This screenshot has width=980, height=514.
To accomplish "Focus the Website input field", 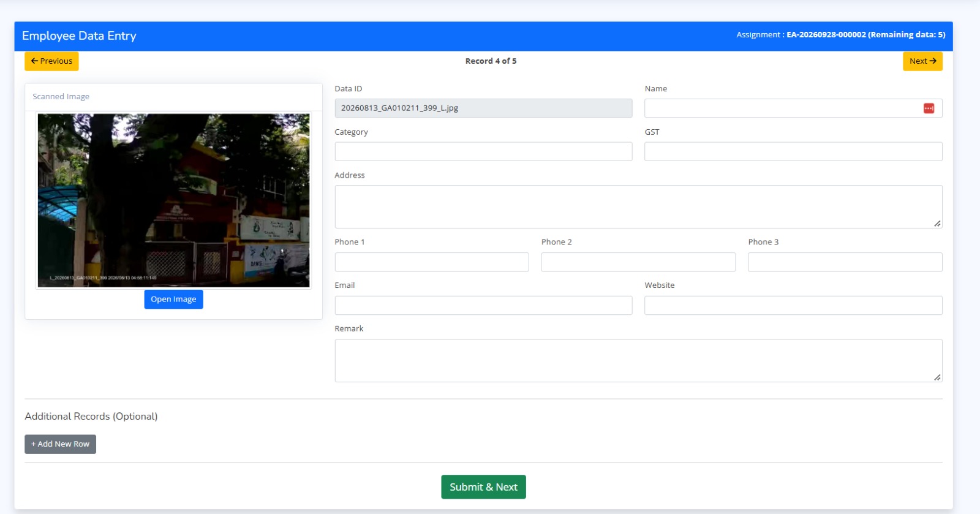I will (x=793, y=306).
